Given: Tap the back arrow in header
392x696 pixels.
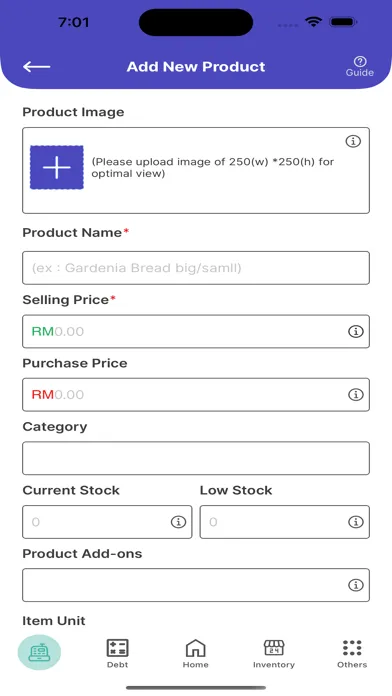Looking at the screenshot, I should click(x=36, y=67).
